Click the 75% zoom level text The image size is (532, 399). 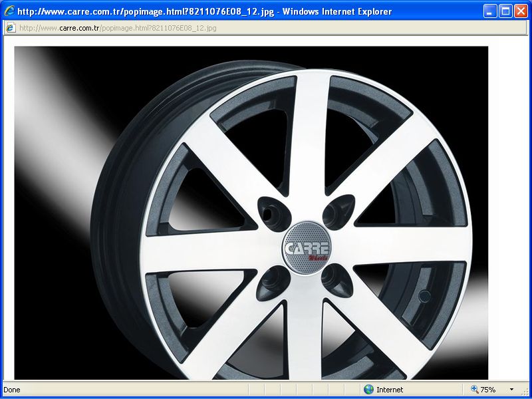pos(488,390)
